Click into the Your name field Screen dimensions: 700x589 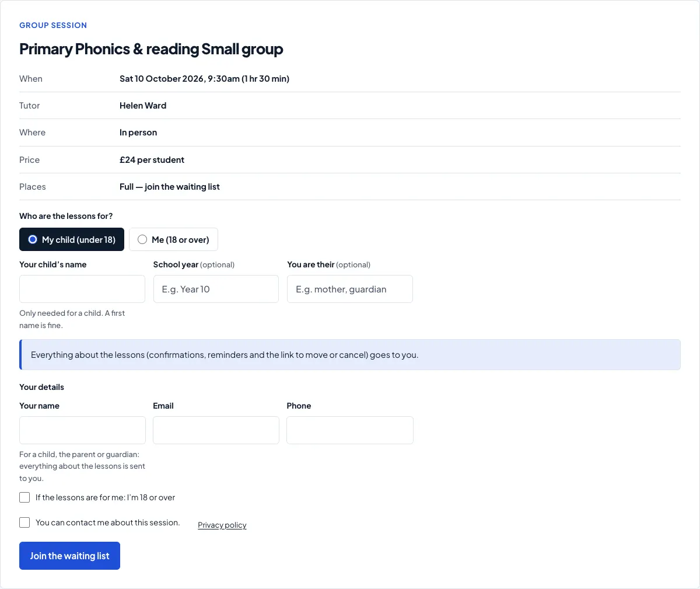82,430
